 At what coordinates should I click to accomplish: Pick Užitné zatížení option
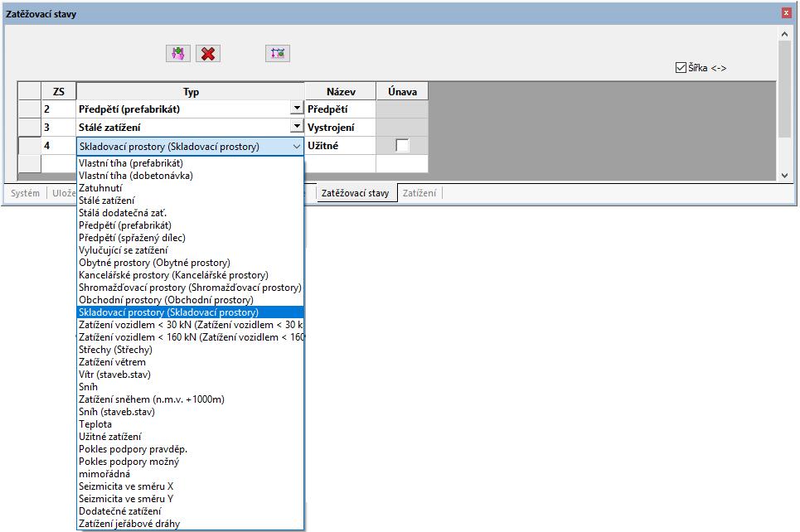pyautogui.click(x=191, y=437)
